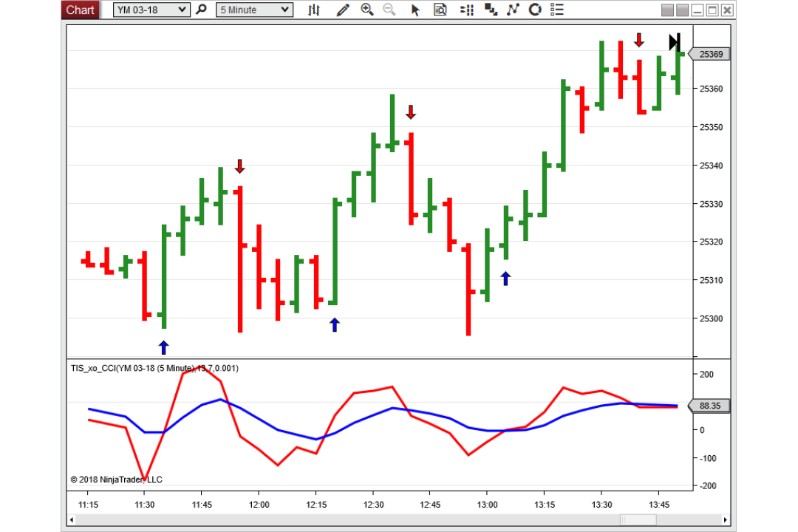Click the 200 indicator axis label
The width and height of the screenshot is (798, 532).
point(707,374)
